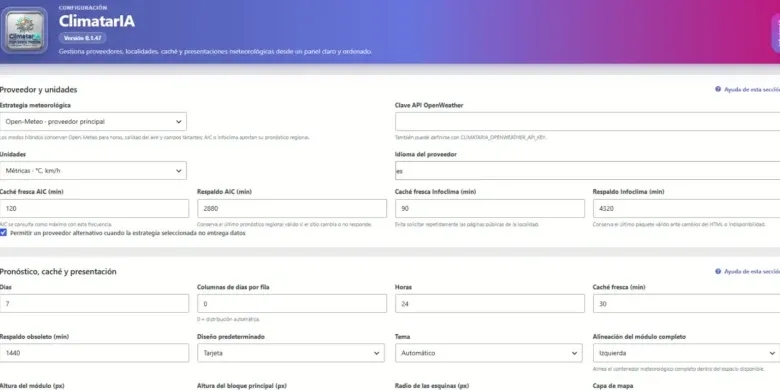Click Días field showing 7
This screenshot has height=390, width=780.
coord(94,303)
